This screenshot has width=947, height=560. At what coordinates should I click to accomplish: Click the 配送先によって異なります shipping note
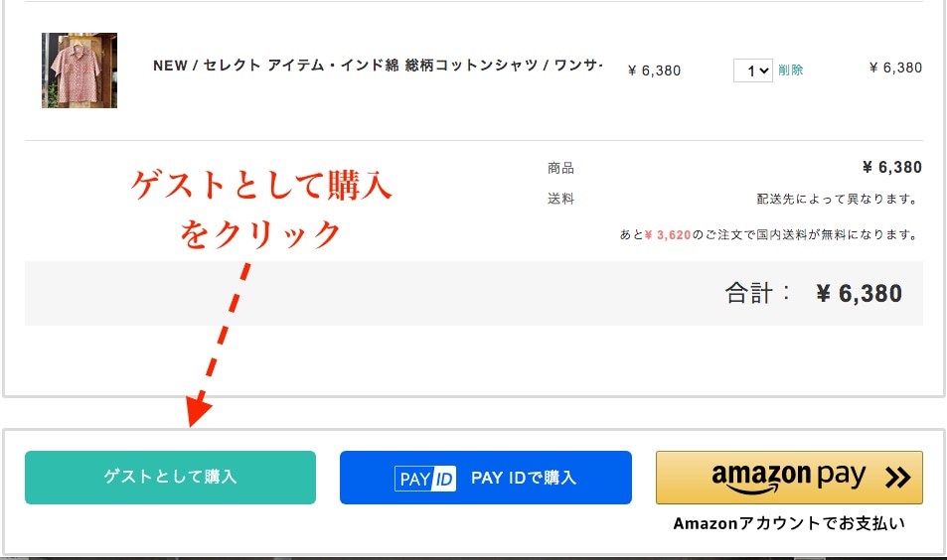837,200
